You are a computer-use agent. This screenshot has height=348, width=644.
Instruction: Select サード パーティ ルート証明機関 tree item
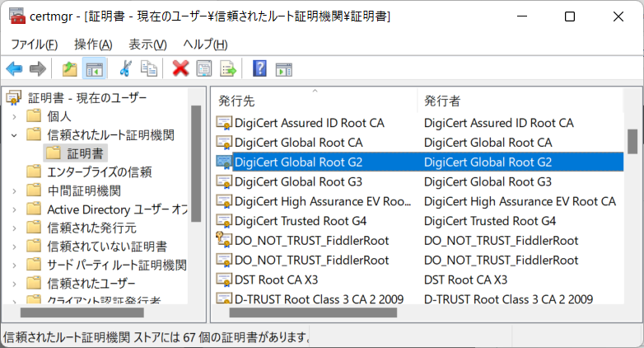(x=117, y=265)
